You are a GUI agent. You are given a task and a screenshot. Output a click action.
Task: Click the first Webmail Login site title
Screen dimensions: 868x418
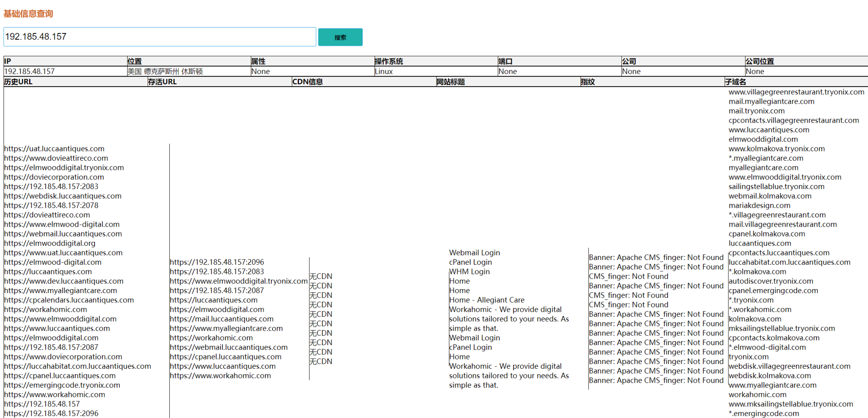point(475,253)
